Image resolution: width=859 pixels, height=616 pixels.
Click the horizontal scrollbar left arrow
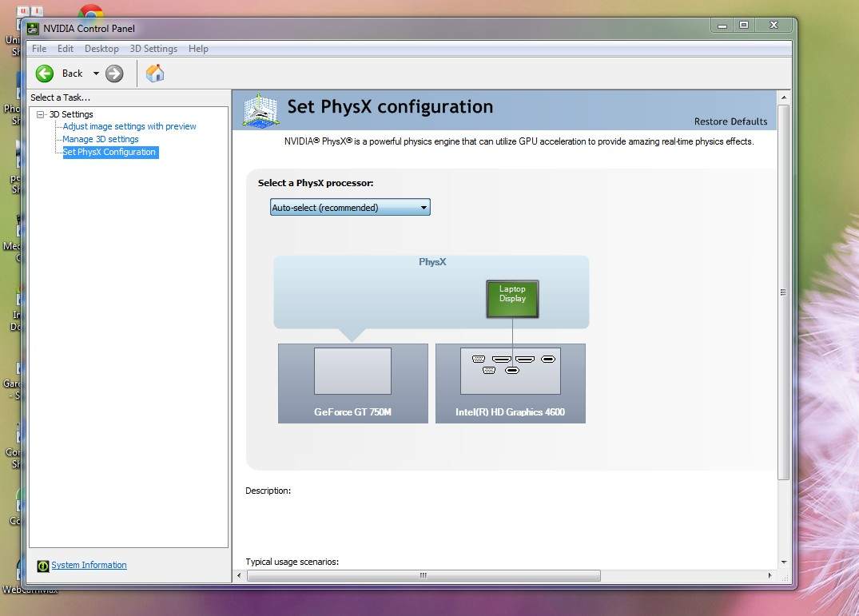pos(239,575)
